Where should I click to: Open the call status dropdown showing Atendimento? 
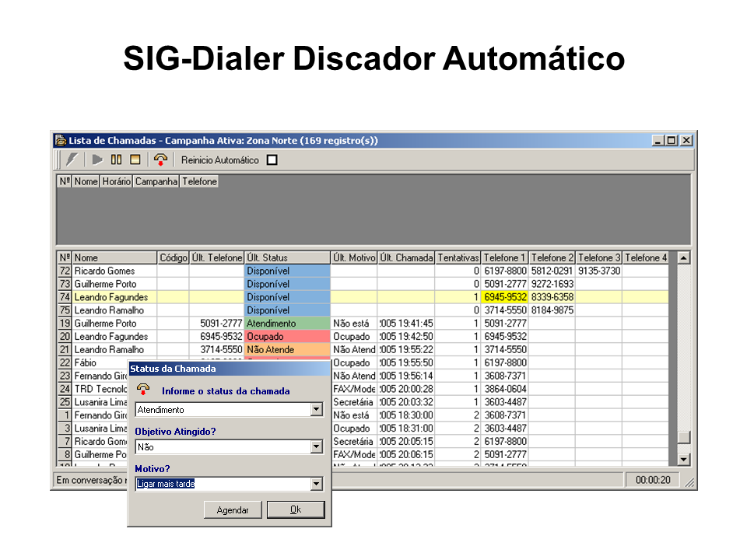point(317,410)
